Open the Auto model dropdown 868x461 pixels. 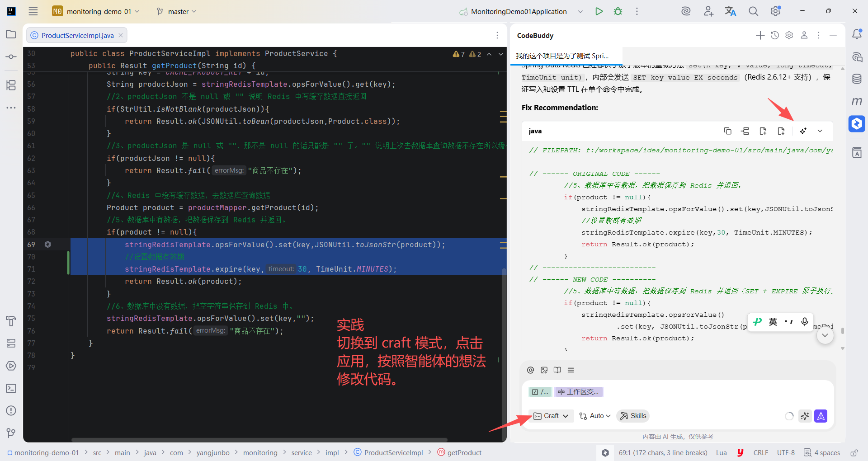coord(595,416)
